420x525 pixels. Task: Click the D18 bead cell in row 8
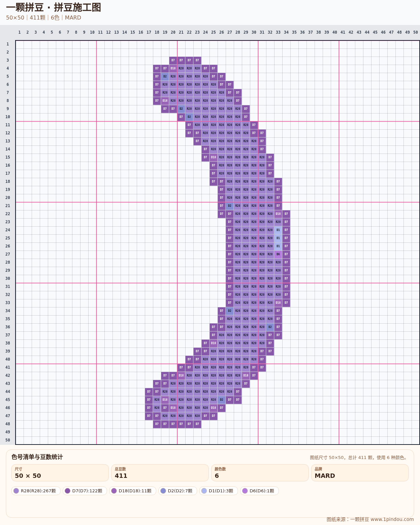click(165, 101)
